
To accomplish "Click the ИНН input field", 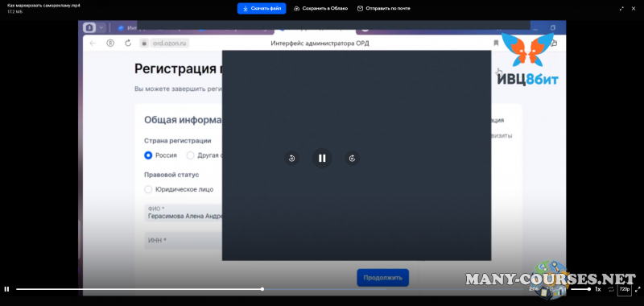I will 184,240.
